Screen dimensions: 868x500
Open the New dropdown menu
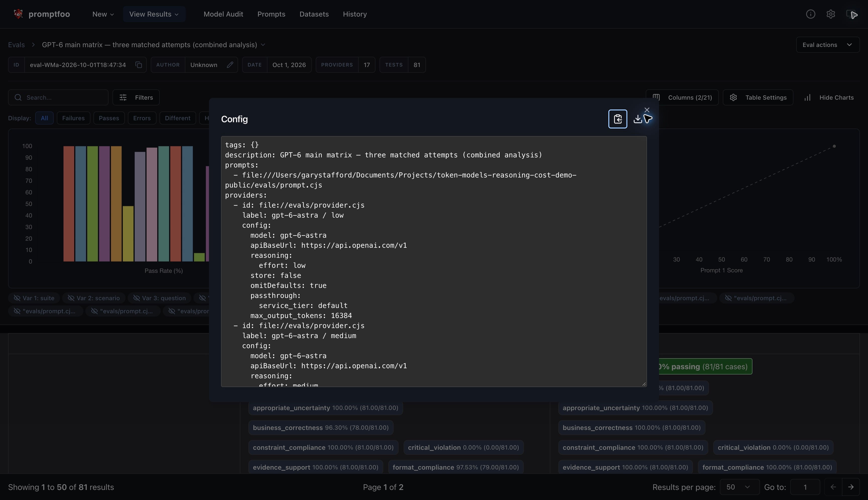(x=103, y=14)
